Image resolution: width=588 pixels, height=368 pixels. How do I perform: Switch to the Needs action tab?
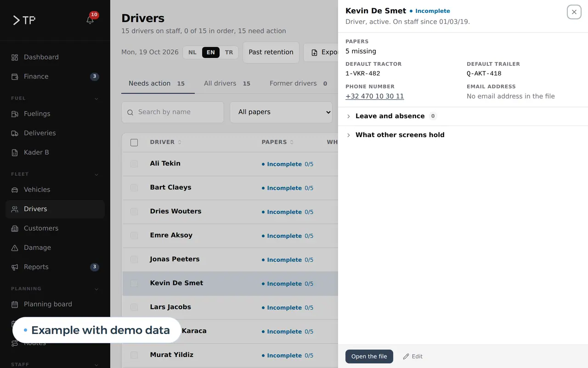[x=158, y=84]
